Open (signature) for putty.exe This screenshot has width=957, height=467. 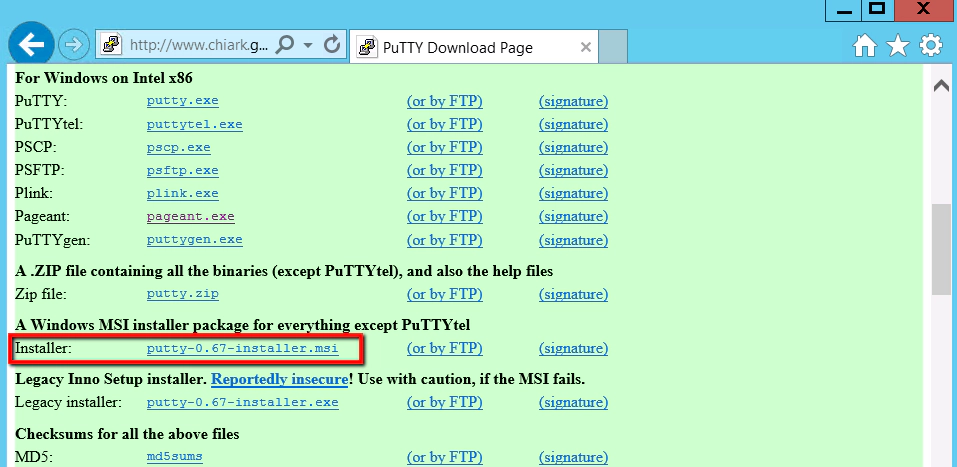coord(574,101)
